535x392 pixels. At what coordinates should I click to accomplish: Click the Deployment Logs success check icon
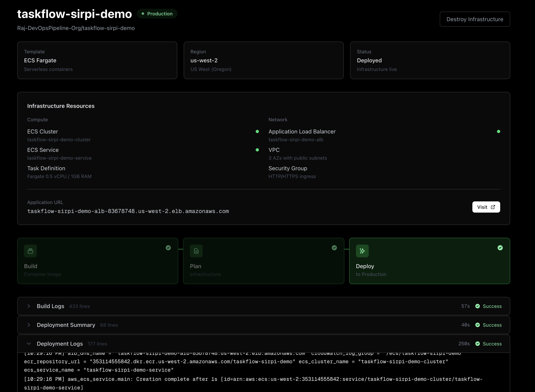pos(478,344)
